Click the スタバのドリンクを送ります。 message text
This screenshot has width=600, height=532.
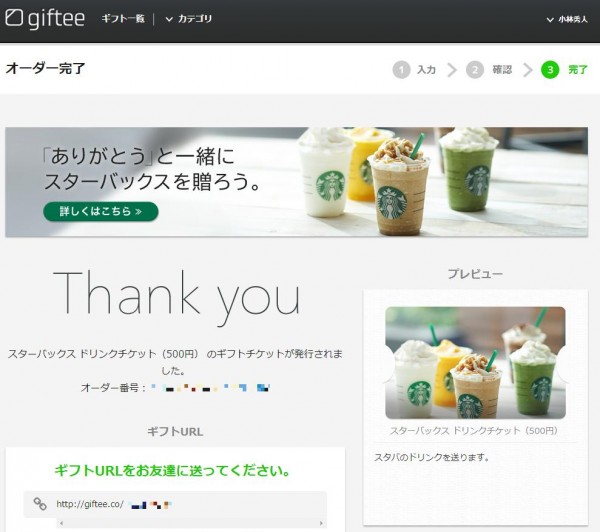click(x=432, y=457)
